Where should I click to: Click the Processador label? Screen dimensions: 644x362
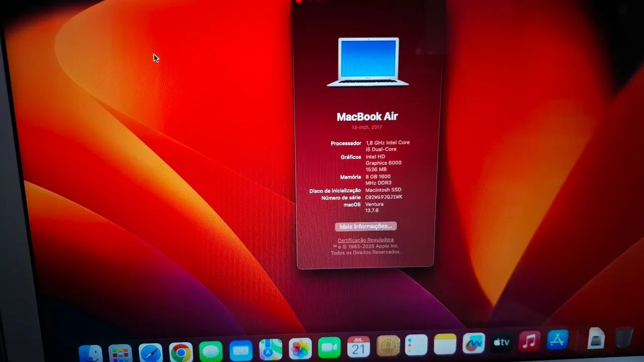click(x=346, y=143)
